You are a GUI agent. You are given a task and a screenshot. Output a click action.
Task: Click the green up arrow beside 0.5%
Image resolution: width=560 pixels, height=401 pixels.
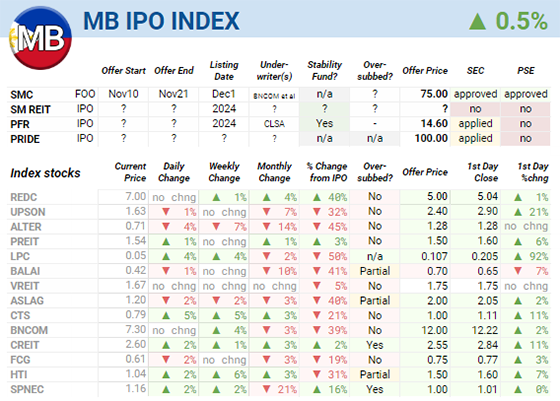click(478, 21)
